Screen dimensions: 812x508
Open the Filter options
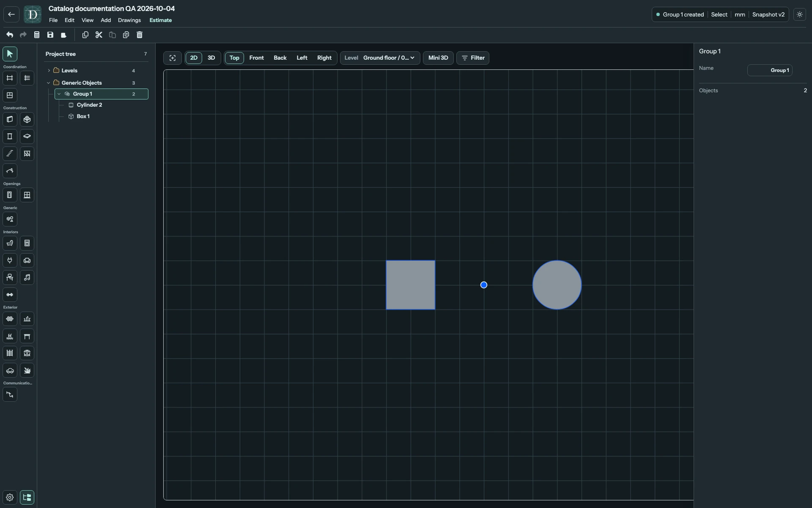point(473,58)
